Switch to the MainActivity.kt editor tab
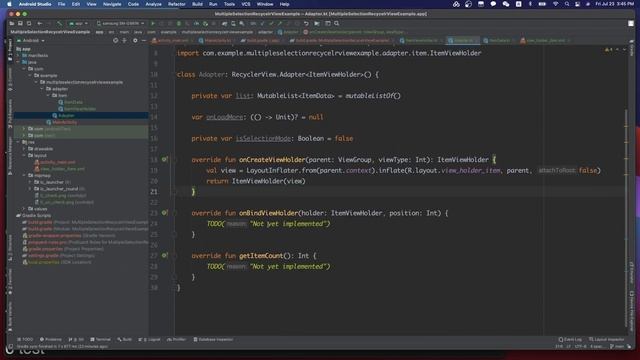The image size is (640, 360). pos(217,41)
